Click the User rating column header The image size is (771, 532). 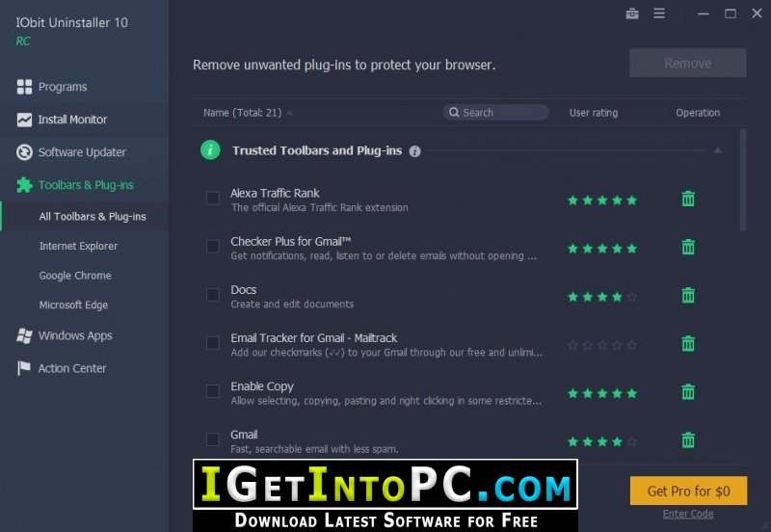(x=594, y=113)
